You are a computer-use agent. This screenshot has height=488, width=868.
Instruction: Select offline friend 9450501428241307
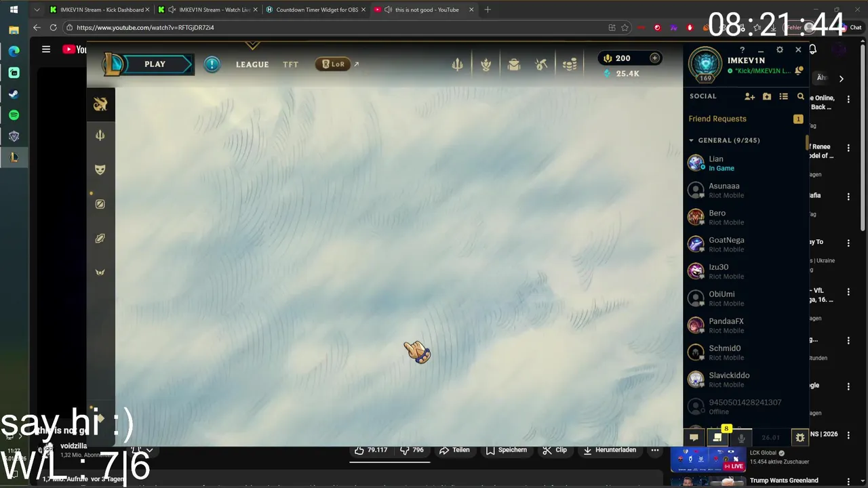(745, 407)
